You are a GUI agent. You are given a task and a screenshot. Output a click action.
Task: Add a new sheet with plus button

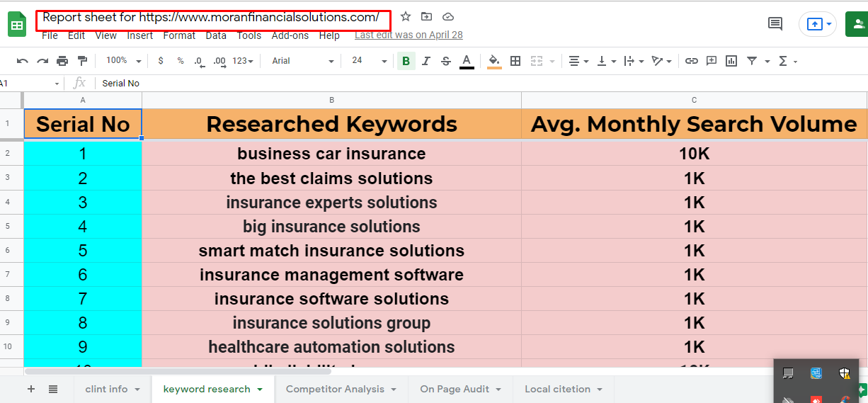[30, 389]
